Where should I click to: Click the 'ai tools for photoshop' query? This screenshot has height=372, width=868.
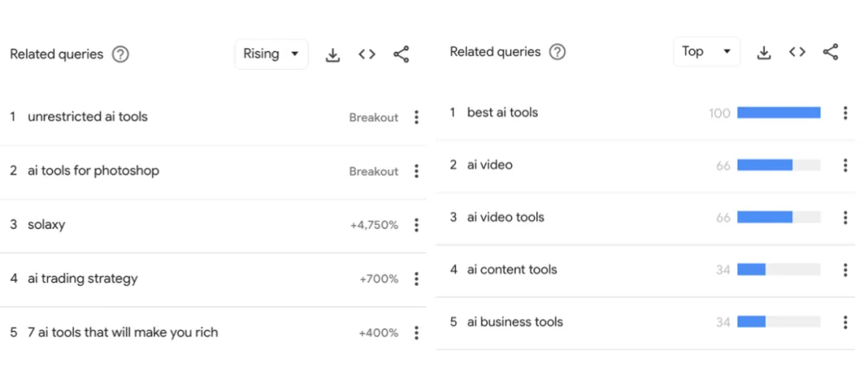tap(93, 170)
